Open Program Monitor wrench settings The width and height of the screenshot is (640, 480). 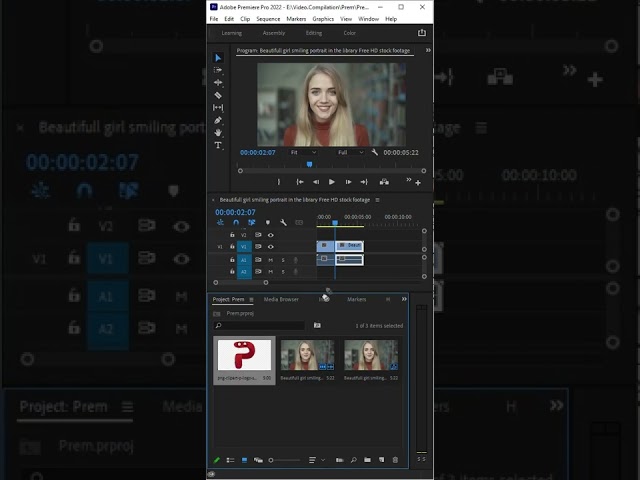coord(374,152)
